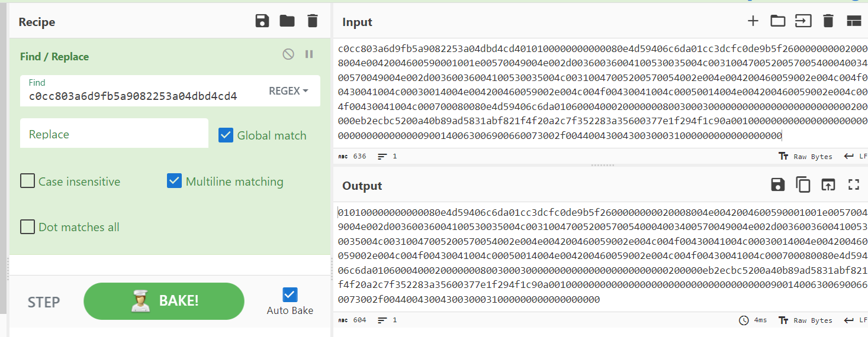Set breakpoint on Find / Replace
The width and height of the screenshot is (868, 337).
pyautogui.click(x=309, y=54)
